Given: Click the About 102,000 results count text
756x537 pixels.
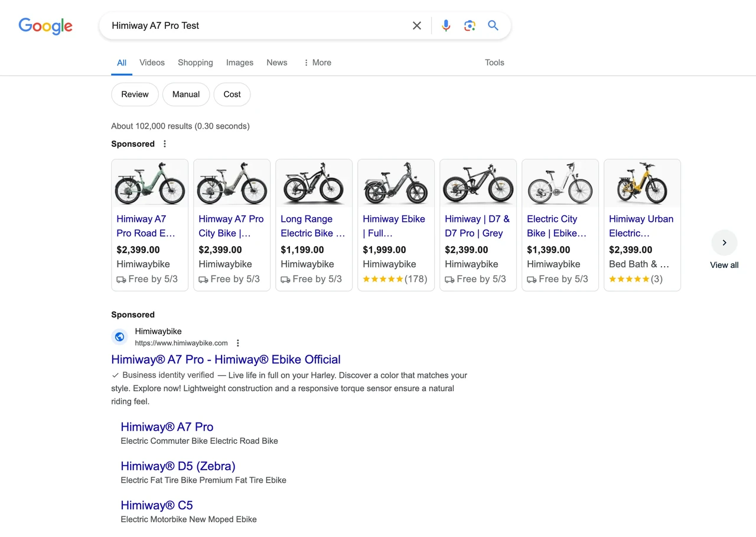Looking at the screenshot, I should 180,126.
